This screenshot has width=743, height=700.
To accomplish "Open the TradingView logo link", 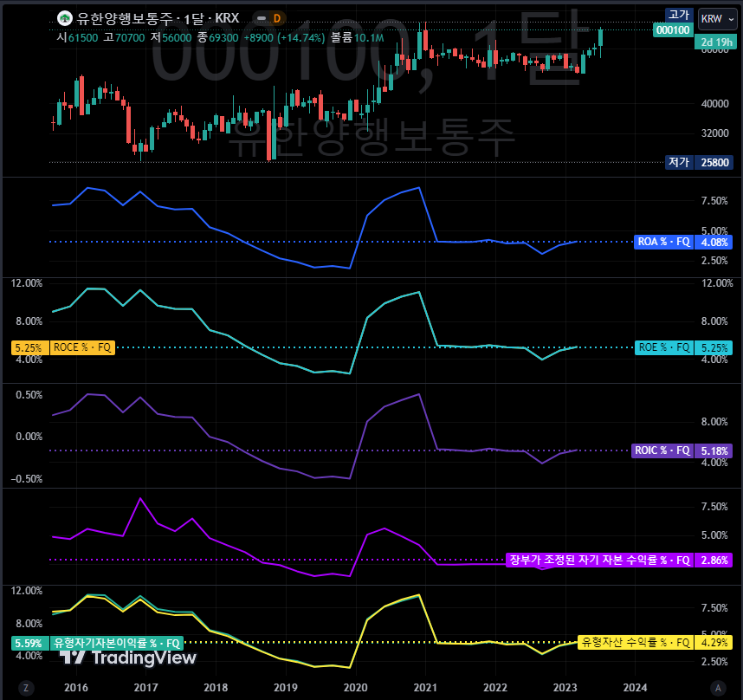I will 128,658.
